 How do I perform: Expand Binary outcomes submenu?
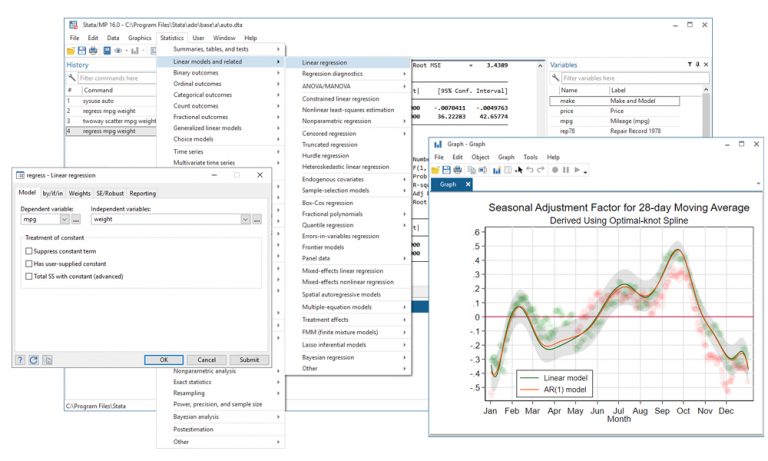click(x=220, y=73)
